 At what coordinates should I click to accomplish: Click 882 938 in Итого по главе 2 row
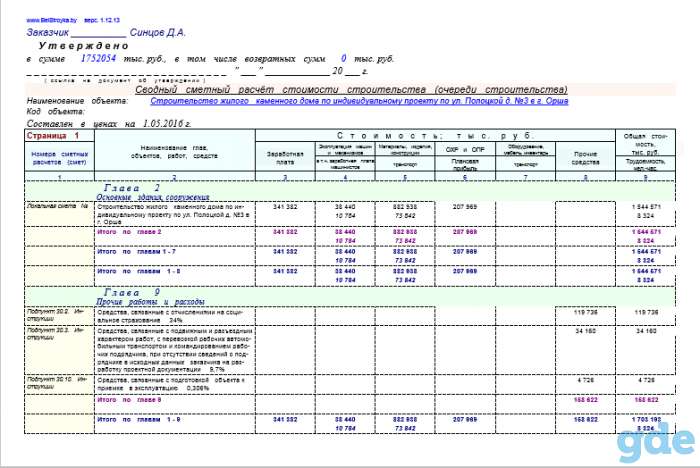[x=405, y=232]
